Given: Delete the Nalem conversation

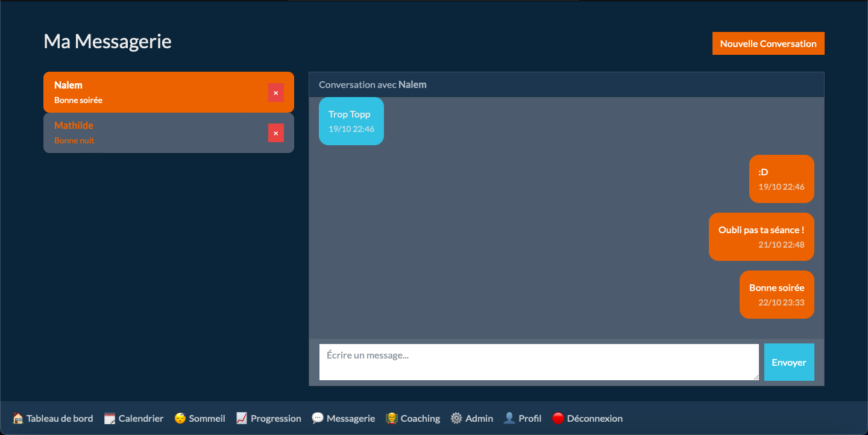Looking at the screenshot, I should (x=276, y=93).
